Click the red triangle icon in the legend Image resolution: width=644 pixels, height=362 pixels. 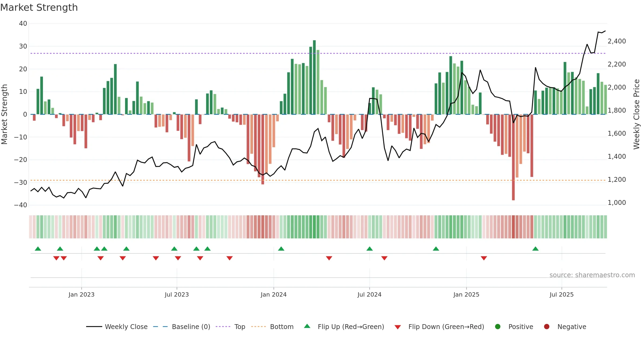point(398,327)
